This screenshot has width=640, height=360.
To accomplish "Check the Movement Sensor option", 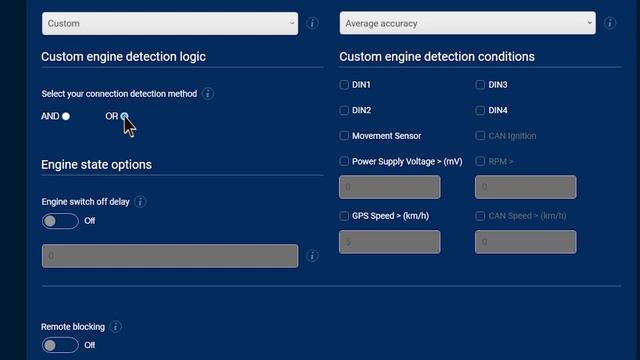I will (x=344, y=136).
